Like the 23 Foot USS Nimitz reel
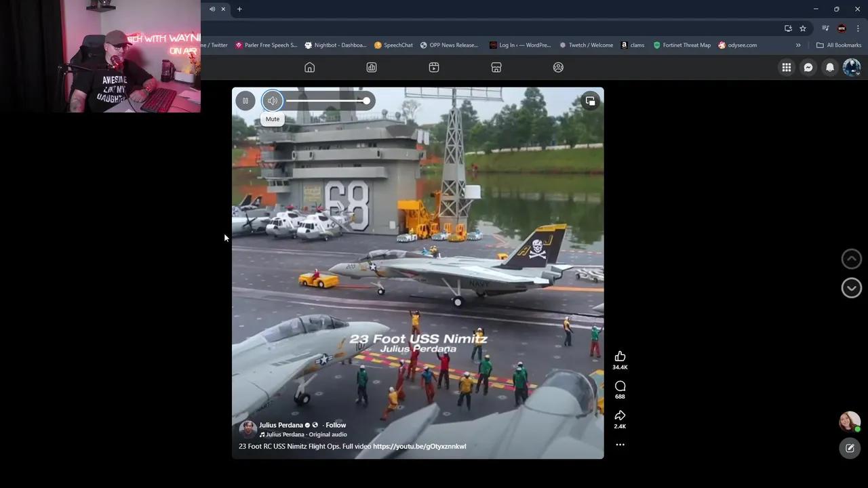The height and width of the screenshot is (488, 868). 620,357
